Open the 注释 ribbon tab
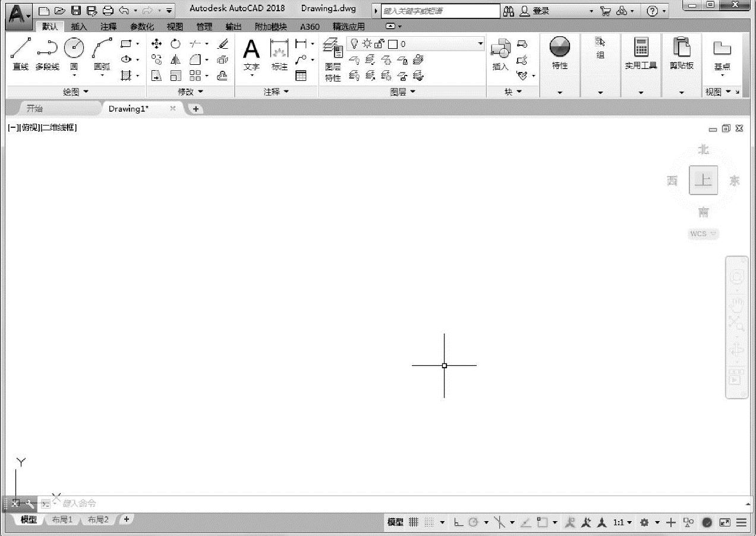The width and height of the screenshot is (756, 536). [109, 27]
